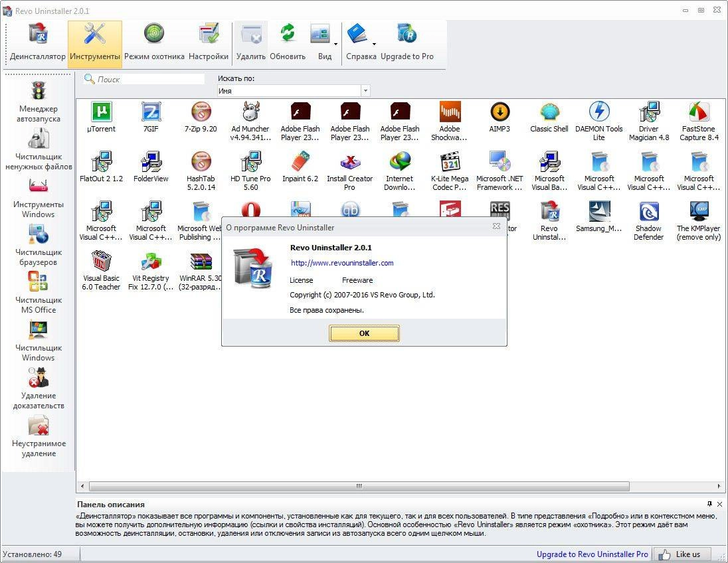728x563 pixels.
Task: Select the Ad Muncher program icon
Action: coord(250,121)
